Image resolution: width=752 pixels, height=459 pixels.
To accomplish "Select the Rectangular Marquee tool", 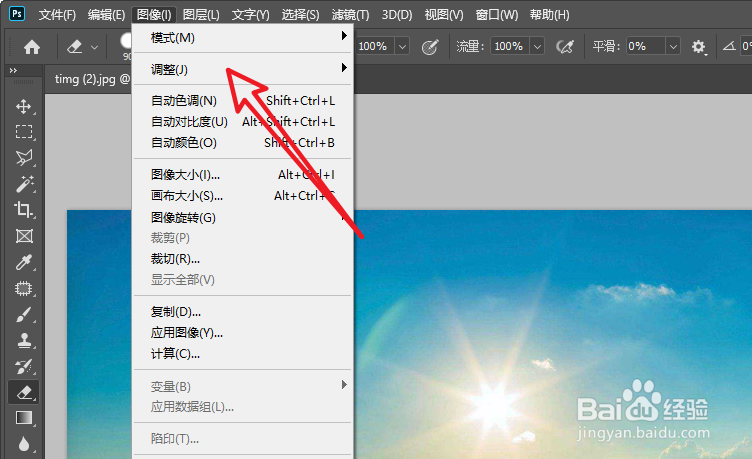I will (24, 131).
